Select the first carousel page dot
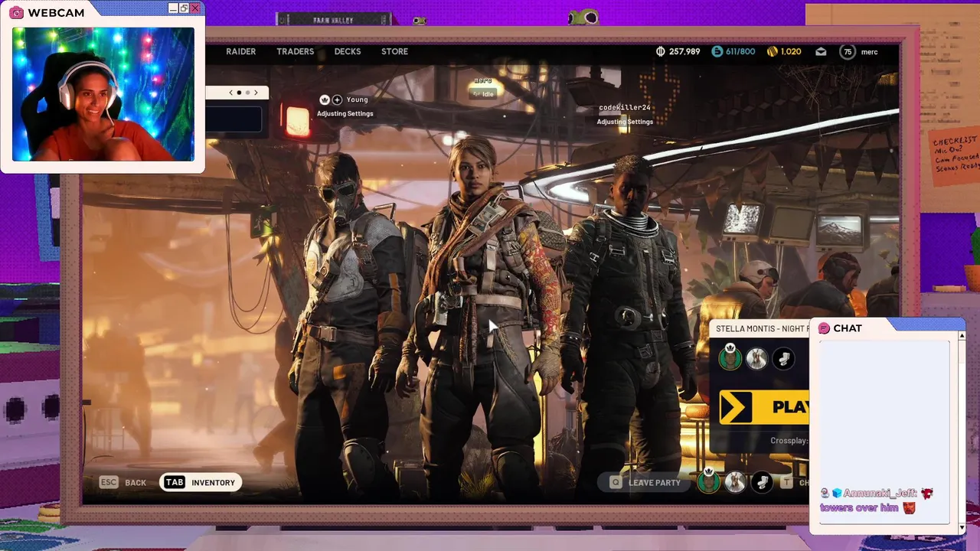The width and height of the screenshot is (980, 551). click(239, 93)
